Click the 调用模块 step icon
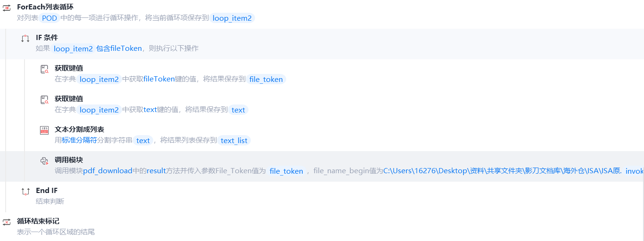Viewport: 644px width, 241px height. 44,161
